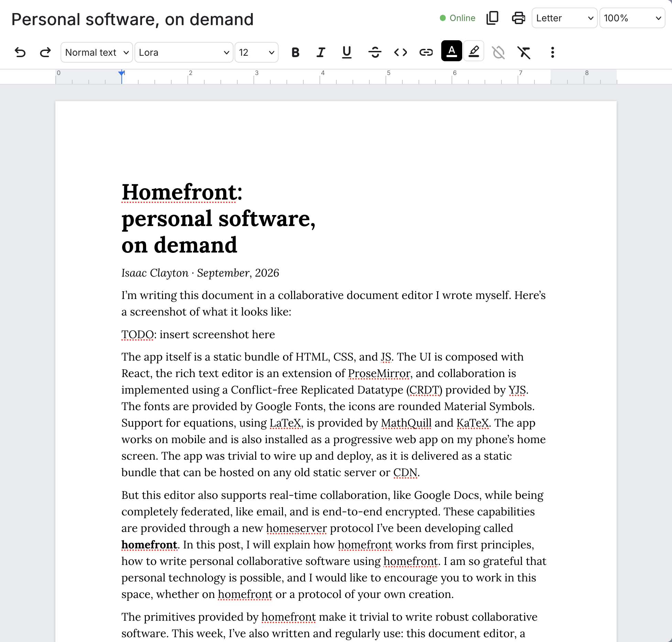Click the word 'homeserver' in the paragraph

pos(296,528)
